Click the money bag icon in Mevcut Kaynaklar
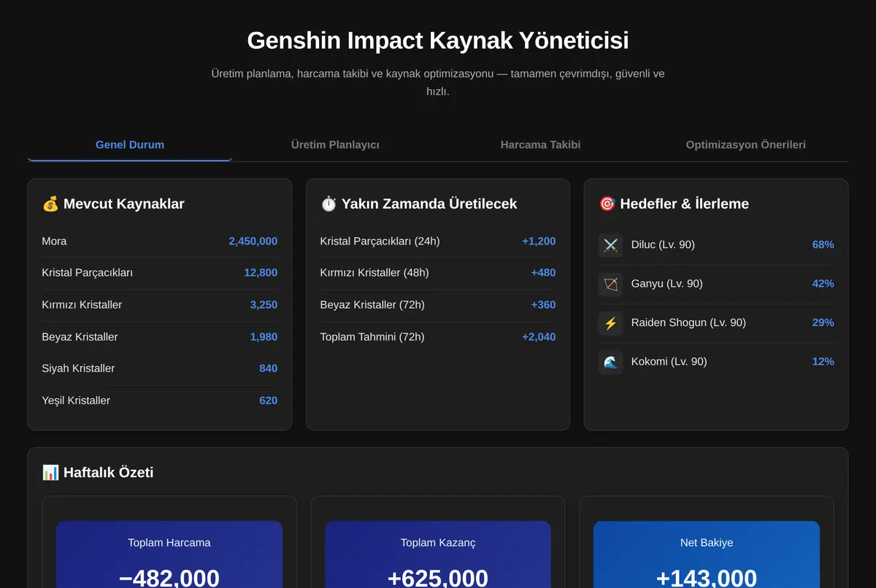The image size is (876, 588). tap(50, 204)
